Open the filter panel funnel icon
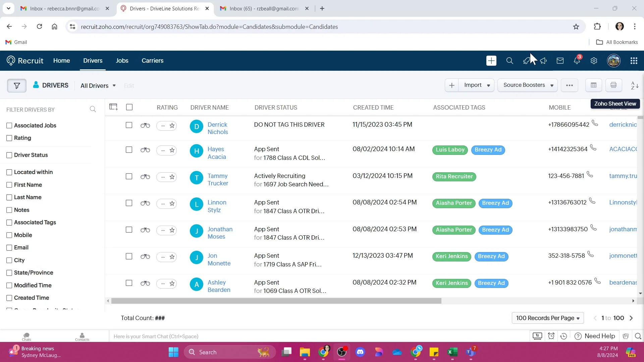Screen dimensions: 644x362 pyautogui.click(x=16, y=86)
